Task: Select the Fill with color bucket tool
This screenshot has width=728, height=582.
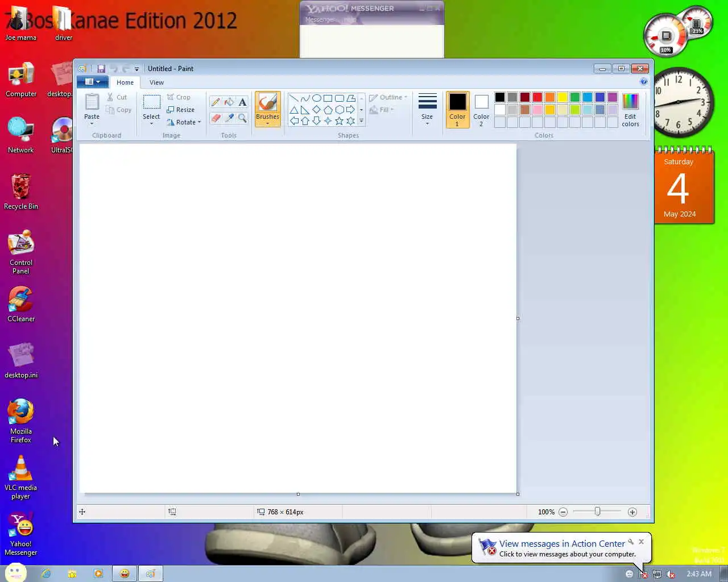Action: pos(229,102)
